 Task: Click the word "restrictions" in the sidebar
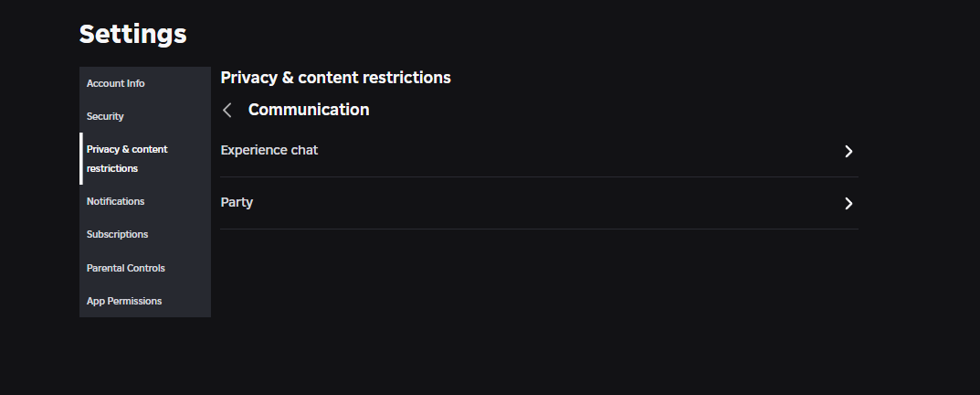(x=112, y=168)
